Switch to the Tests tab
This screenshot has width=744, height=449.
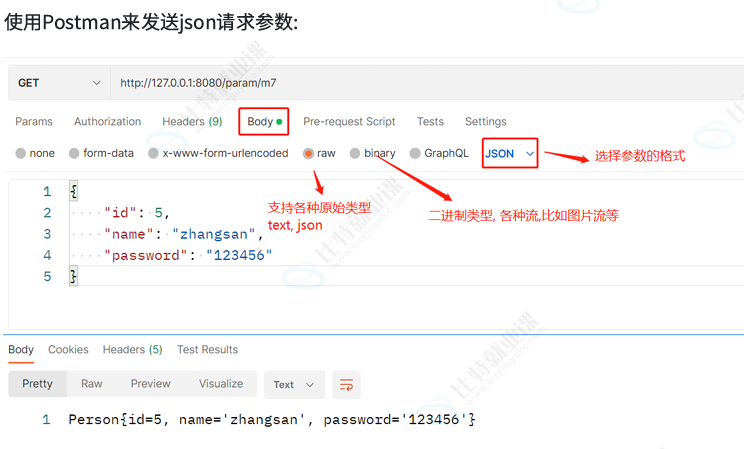pos(430,122)
